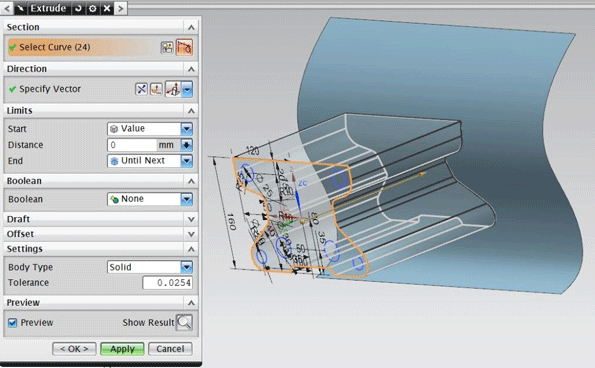Click the Tolerance input field
Image resolution: width=595 pixels, height=368 pixels.
coord(167,283)
